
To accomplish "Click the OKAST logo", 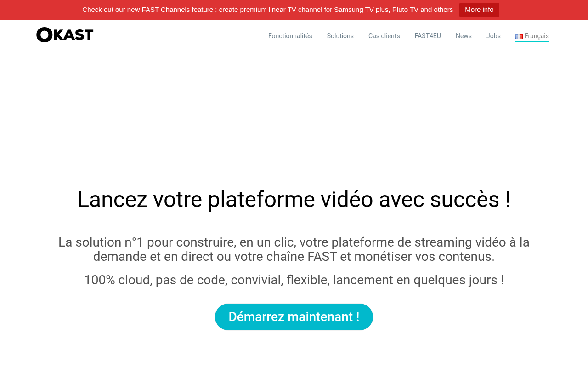I will [65, 35].
